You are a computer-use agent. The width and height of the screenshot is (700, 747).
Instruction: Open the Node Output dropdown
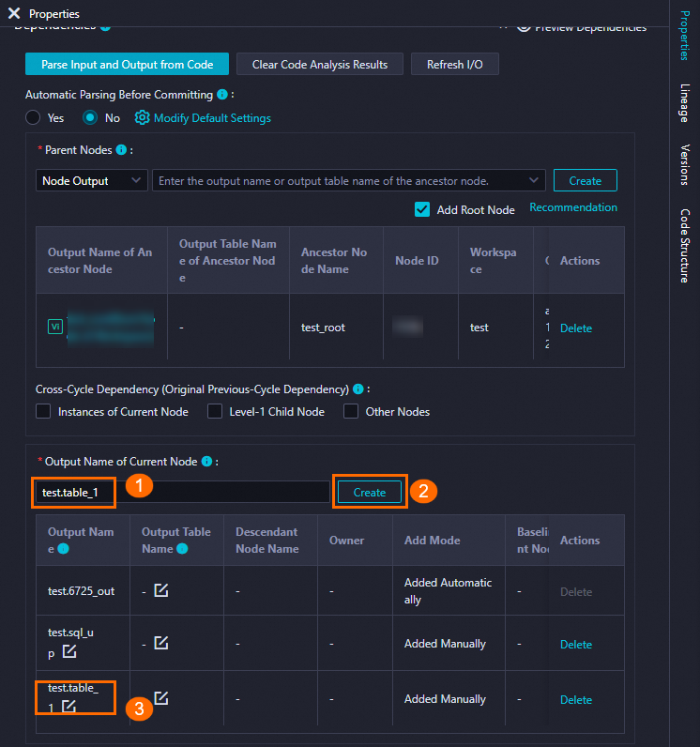click(91, 180)
